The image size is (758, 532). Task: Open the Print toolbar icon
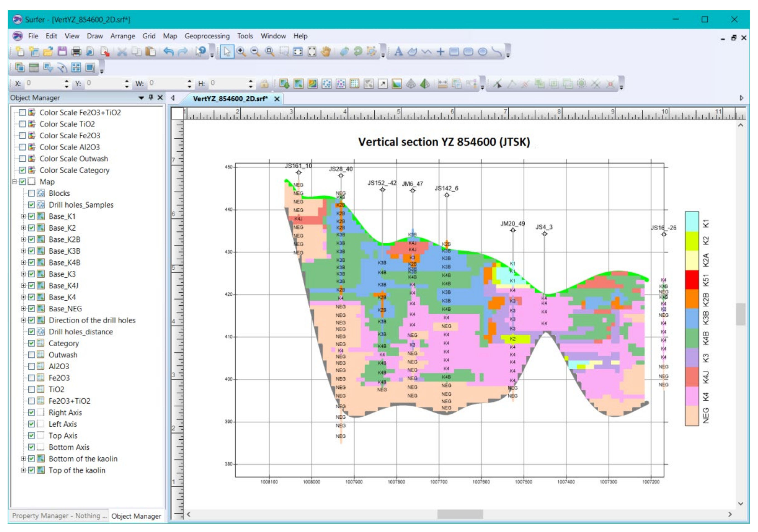coord(76,51)
